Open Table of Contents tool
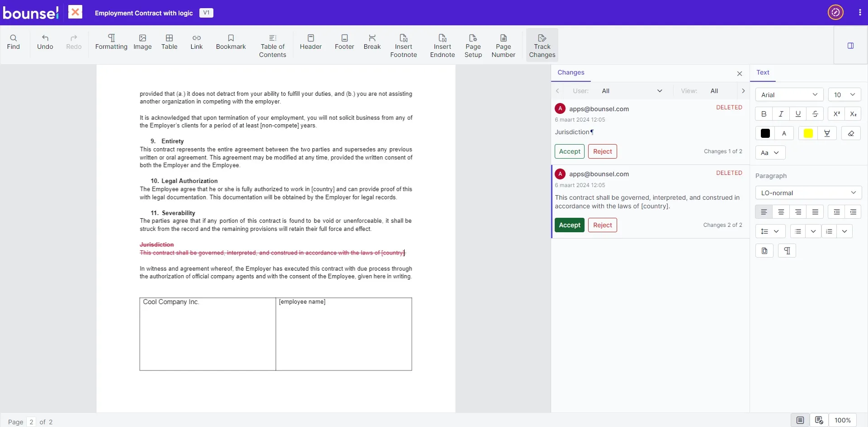This screenshot has width=868, height=427. click(272, 46)
